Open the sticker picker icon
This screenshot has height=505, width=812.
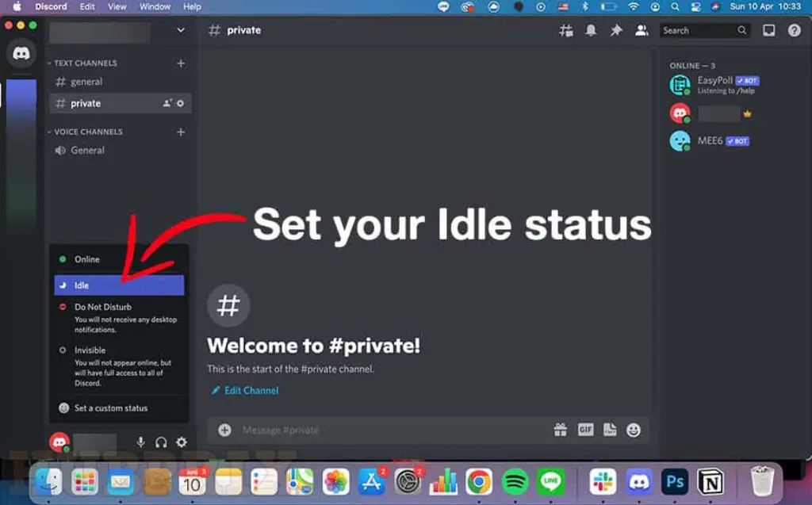[610, 430]
